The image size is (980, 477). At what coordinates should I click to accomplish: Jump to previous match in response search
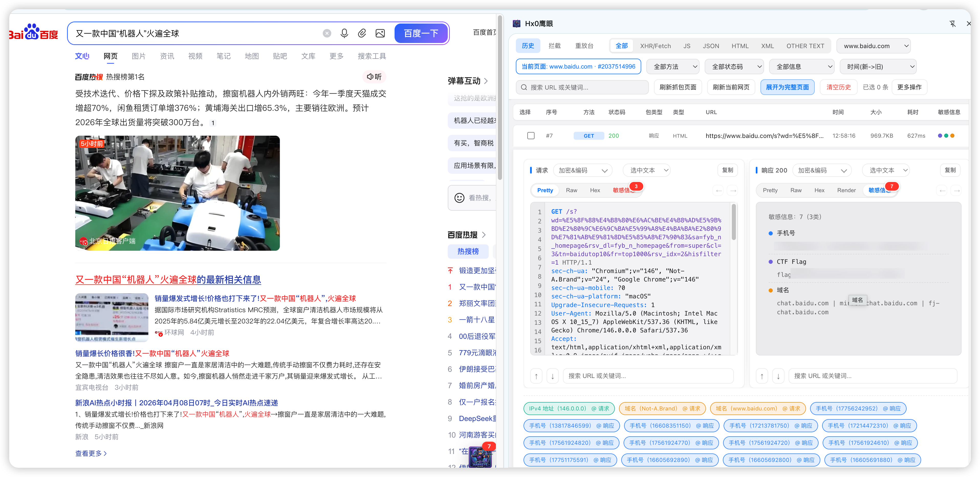click(x=762, y=376)
